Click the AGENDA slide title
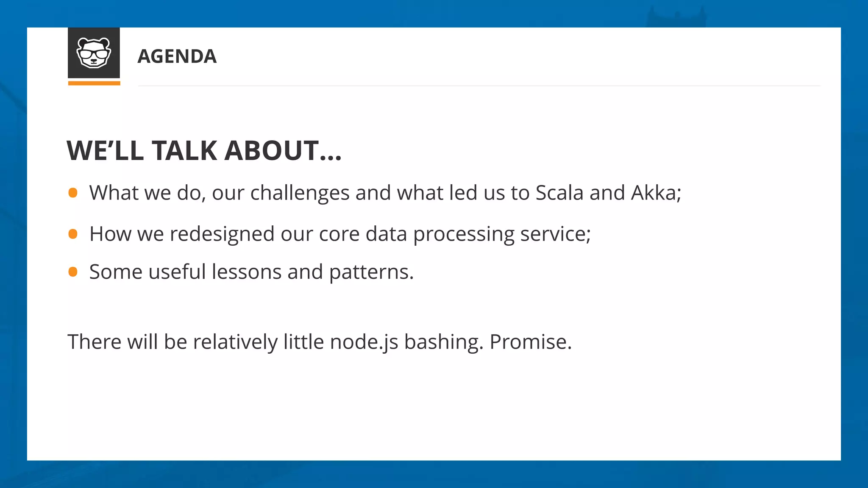This screenshot has height=488, width=868. pos(177,56)
